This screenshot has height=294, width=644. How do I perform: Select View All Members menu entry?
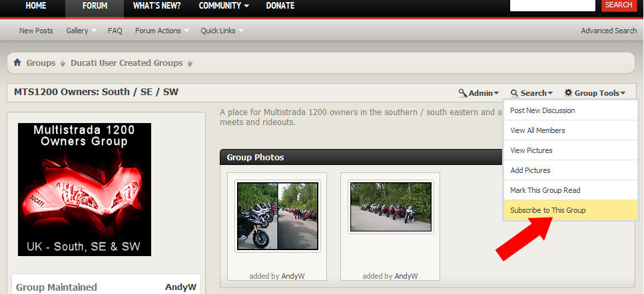pos(537,130)
